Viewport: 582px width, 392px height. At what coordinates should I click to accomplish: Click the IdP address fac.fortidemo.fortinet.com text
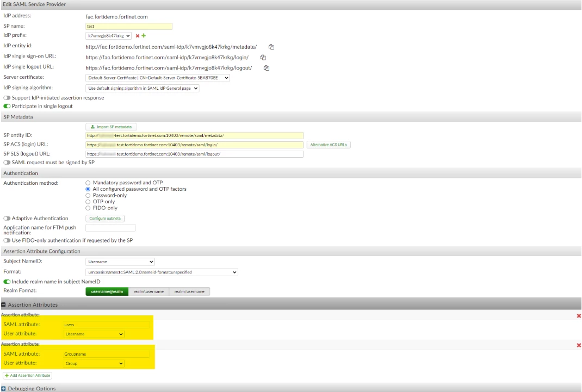pos(116,17)
